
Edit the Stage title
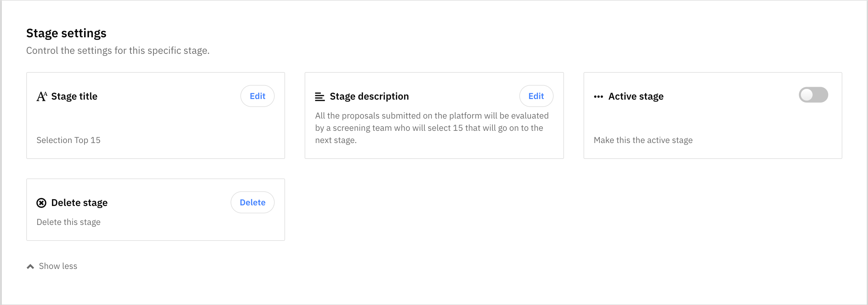point(258,96)
